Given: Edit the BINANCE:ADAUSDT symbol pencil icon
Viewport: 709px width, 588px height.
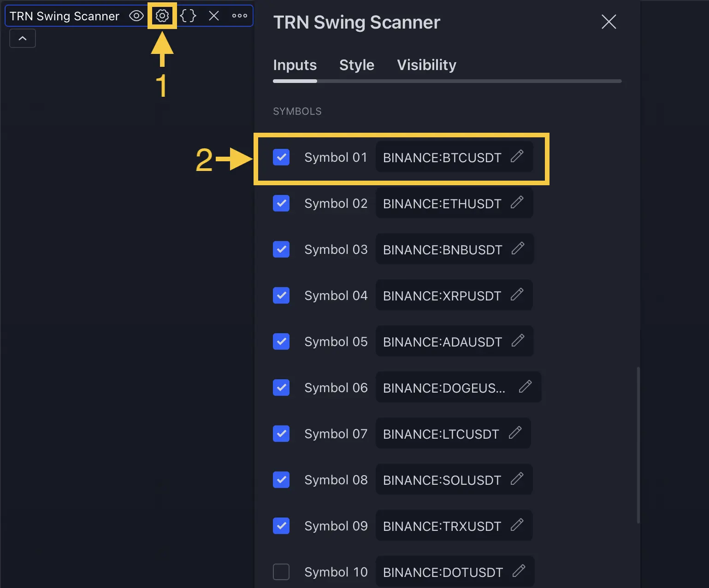Looking at the screenshot, I should click(x=518, y=341).
